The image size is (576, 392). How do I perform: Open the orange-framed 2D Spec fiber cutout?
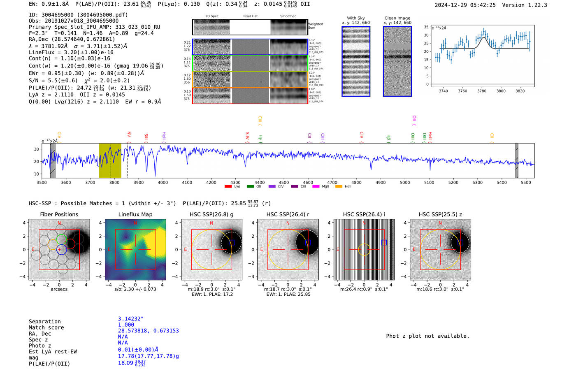pyautogui.click(x=212, y=79)
